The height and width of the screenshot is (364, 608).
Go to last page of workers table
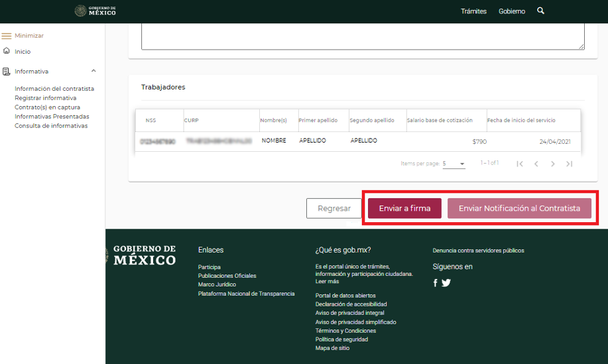coord(569,164)
